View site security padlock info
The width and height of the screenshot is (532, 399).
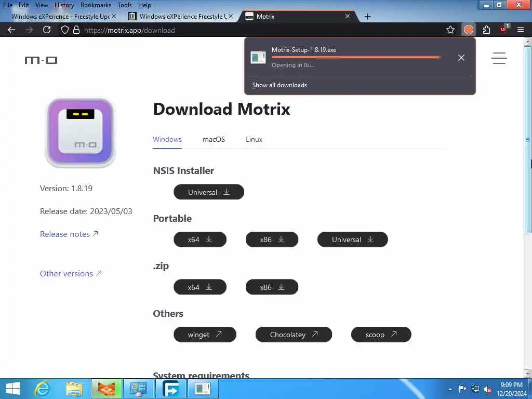click(76, 30)
